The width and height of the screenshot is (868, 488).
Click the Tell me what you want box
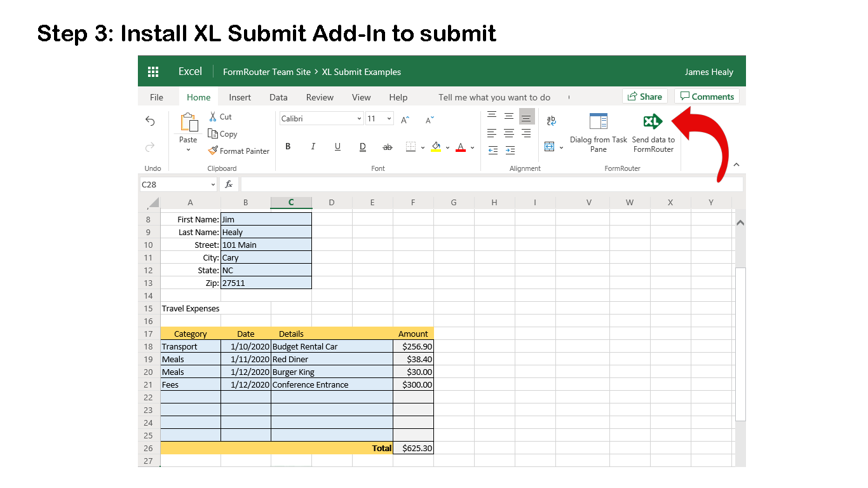click(x=494, y=97)
